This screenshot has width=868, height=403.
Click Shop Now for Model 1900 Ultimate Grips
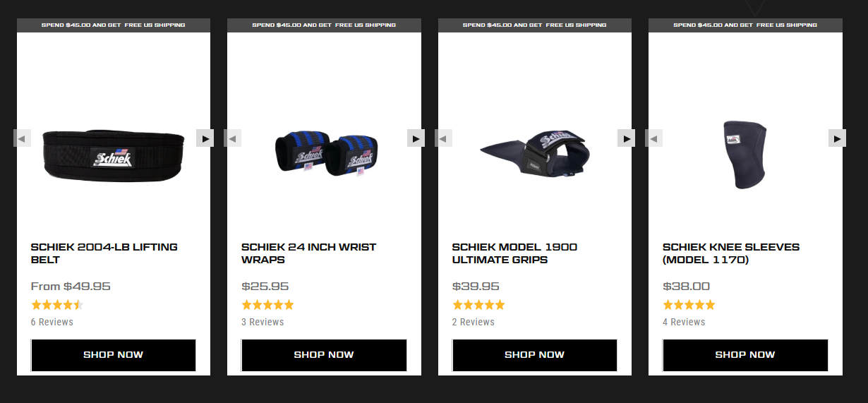[534, 355]
